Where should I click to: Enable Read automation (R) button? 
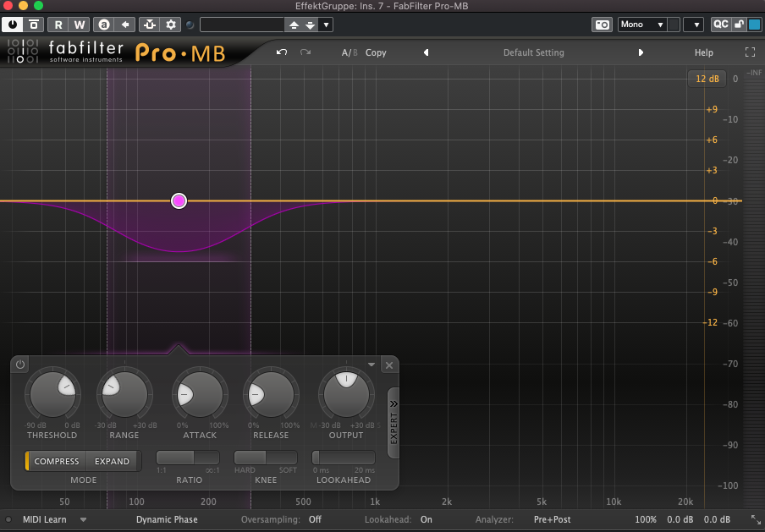[58, 25]
